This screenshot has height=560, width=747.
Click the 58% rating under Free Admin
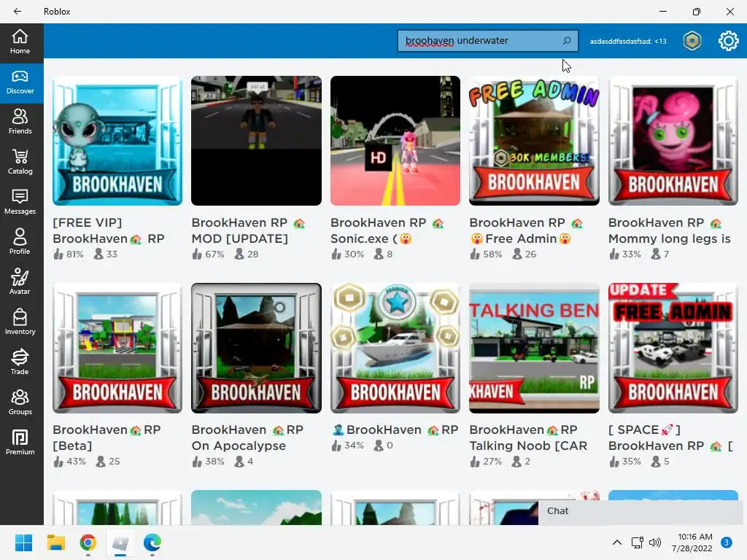coord(486,254)
